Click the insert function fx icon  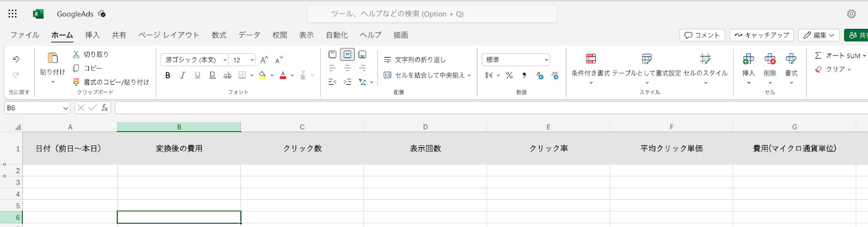[105, 108]
